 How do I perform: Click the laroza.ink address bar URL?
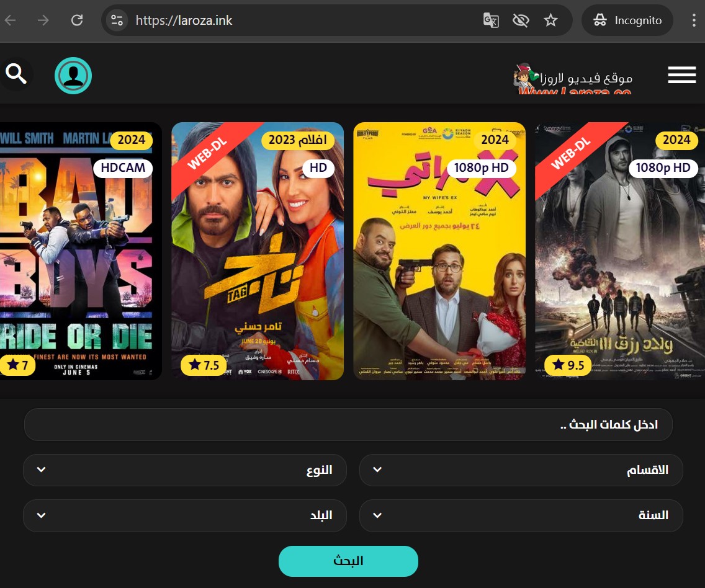tap(184, 20)
